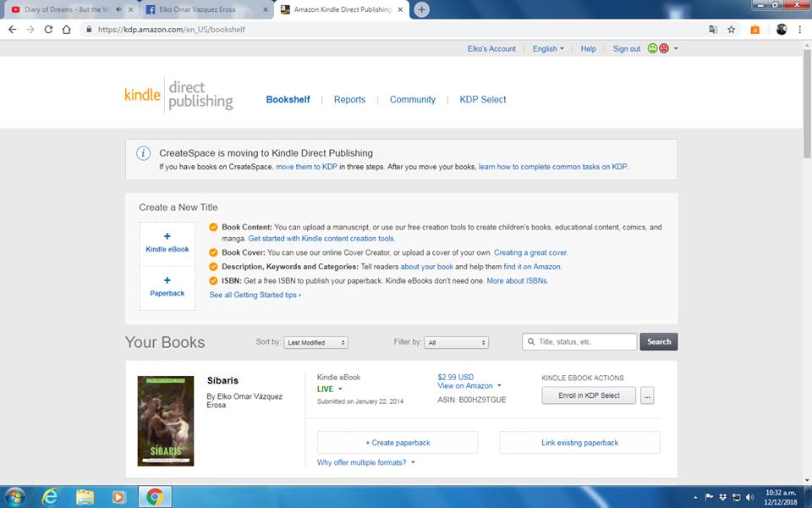Open Internet Explorer from the taskbar
Image resolution: width=812 pixels, height=508 pixels.
pyautogui.click(x=50, y=496)
